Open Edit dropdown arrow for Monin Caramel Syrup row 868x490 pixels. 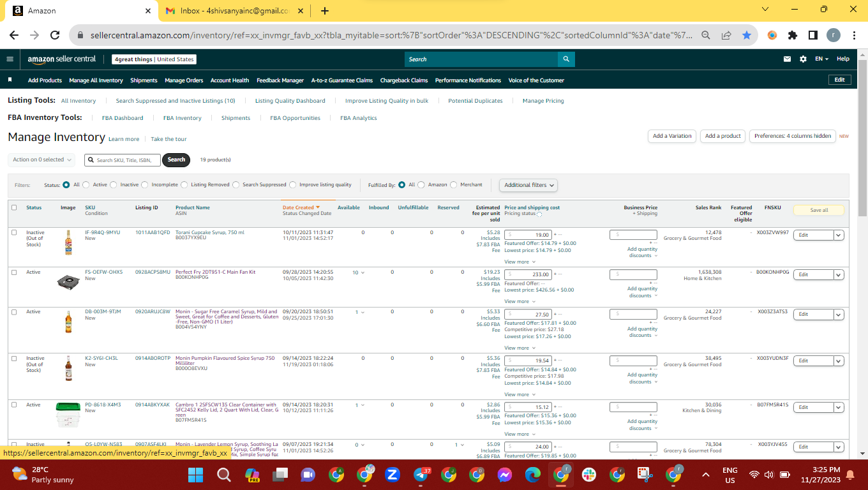(x=839, y=314)
